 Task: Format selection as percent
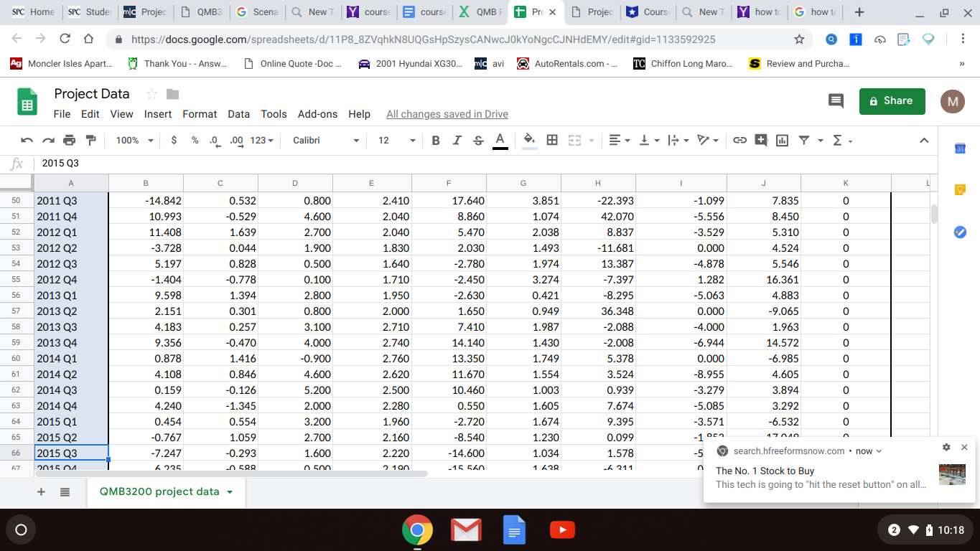(x=195, y=141)
